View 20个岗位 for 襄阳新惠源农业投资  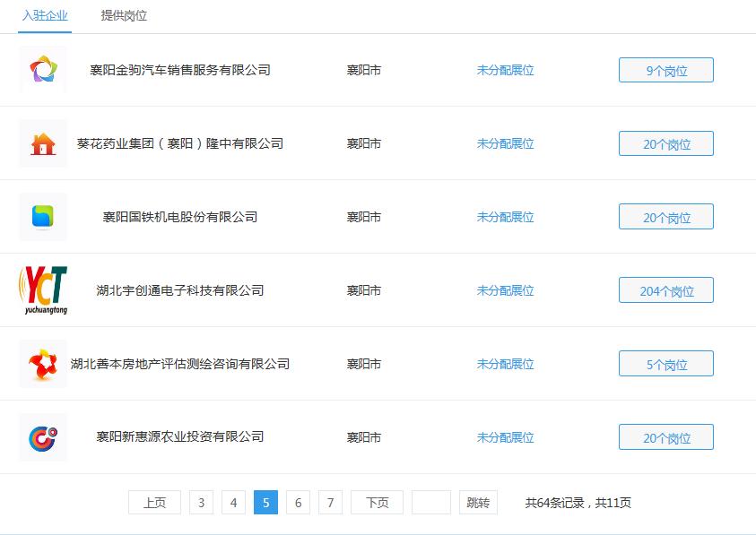coord(665,437)
